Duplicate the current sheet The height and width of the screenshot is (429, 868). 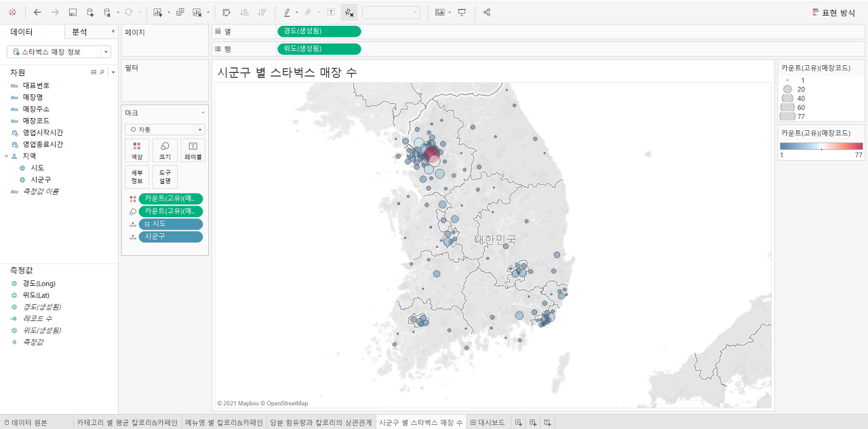[180, 12]
